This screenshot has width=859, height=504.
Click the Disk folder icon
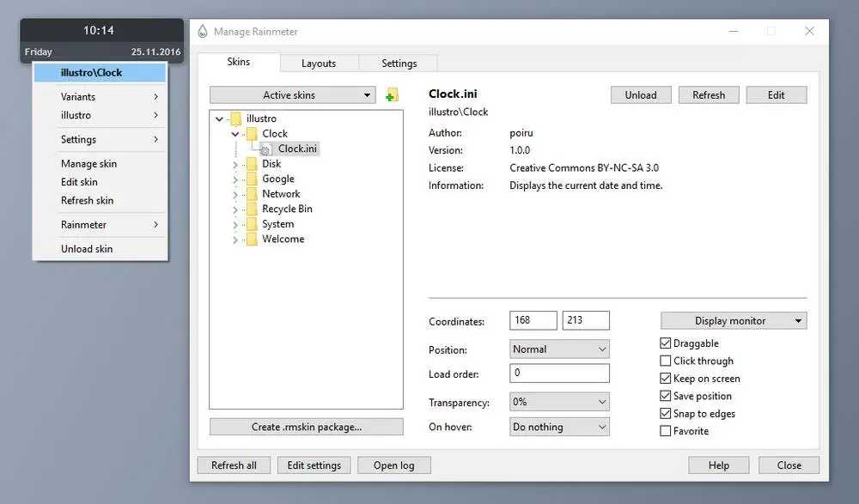[252, 164]
